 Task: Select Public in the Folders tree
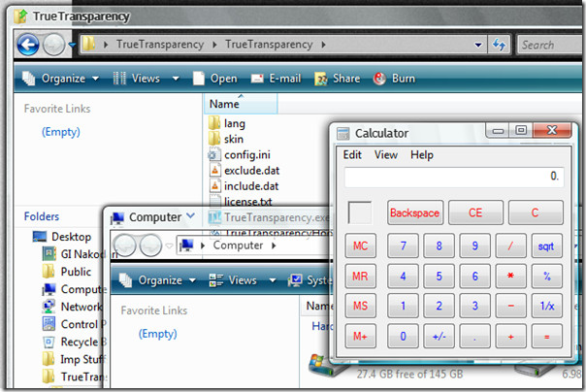(x=67, y=272)
